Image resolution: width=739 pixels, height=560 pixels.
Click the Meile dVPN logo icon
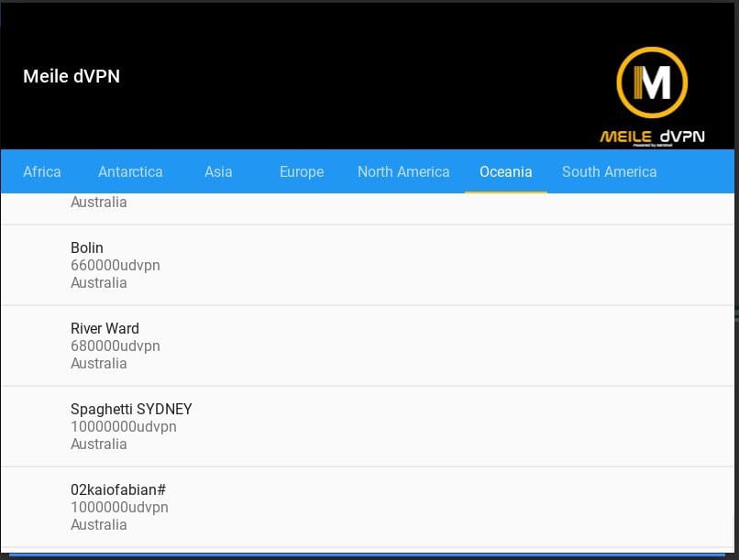652,96
